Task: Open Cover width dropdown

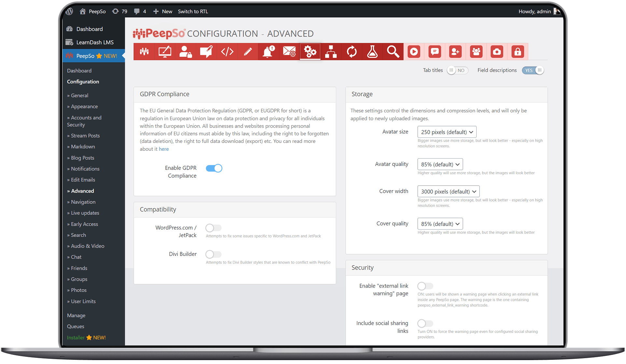Action: tap(449, 191)
